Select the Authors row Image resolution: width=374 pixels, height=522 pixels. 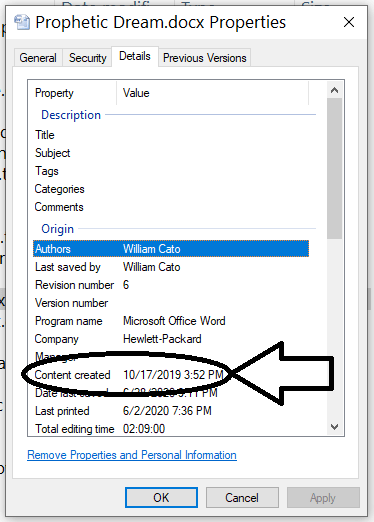tap(171, 249)
